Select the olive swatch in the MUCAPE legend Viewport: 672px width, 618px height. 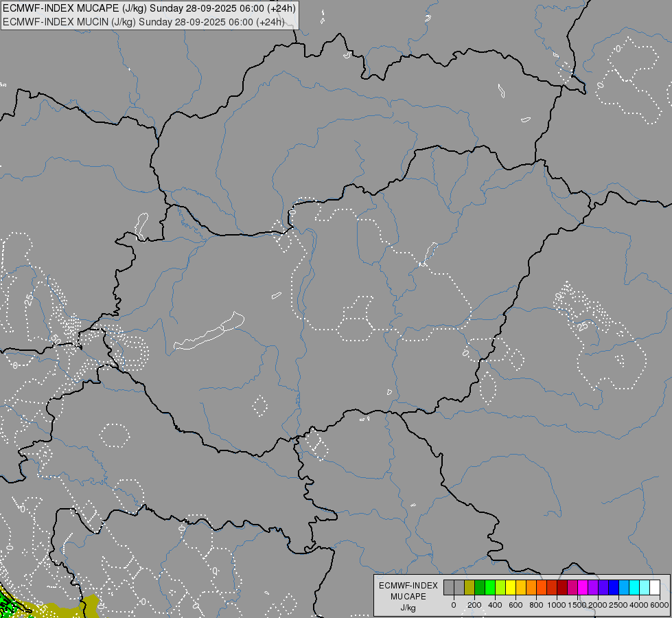coord(470,587)
